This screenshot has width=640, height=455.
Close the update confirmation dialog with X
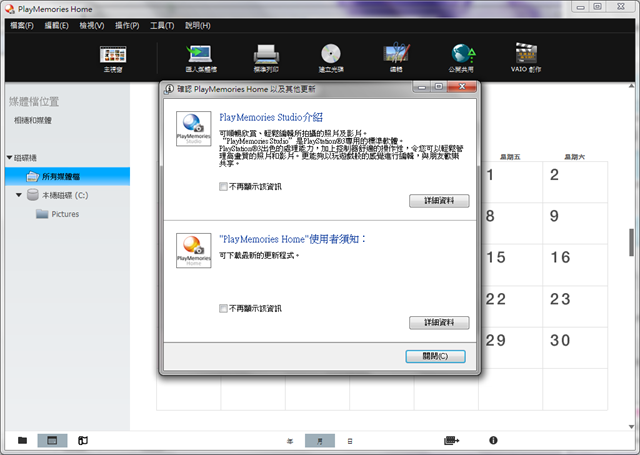[x=462, y=87]
